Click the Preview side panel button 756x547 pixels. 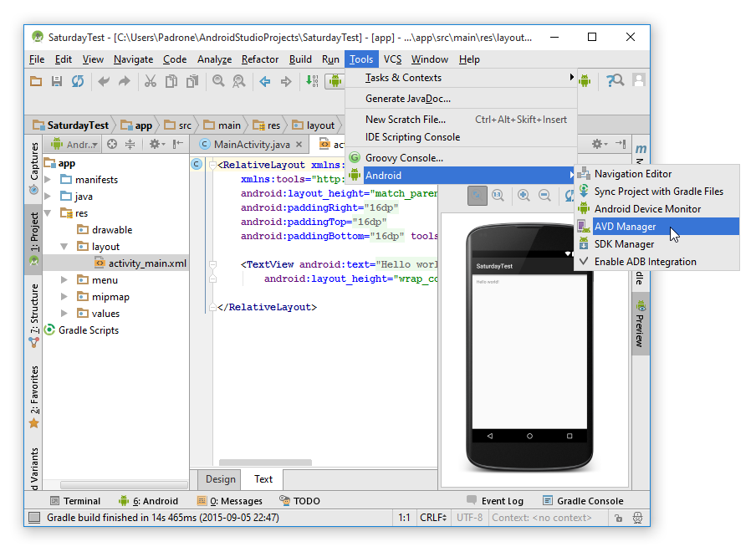641,324
